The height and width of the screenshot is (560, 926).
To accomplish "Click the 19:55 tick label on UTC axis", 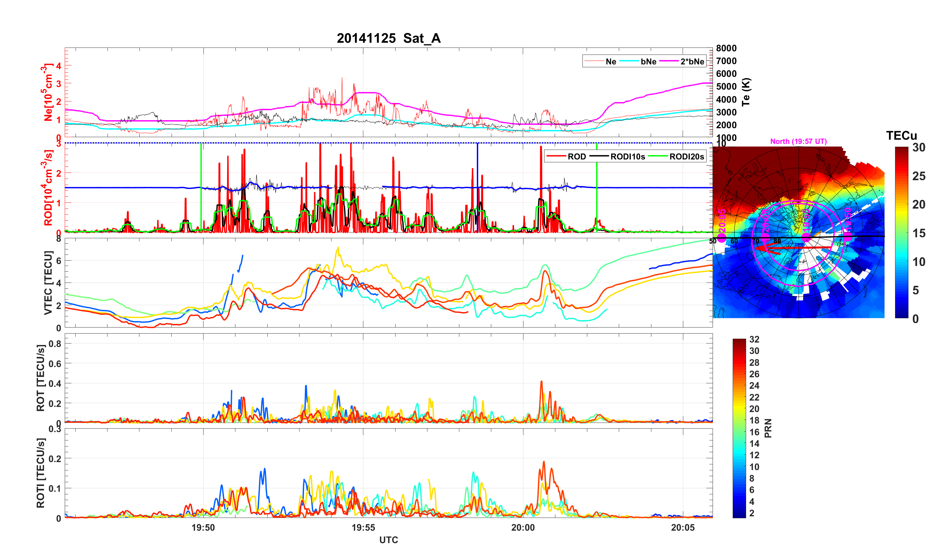I will [x=363, y=527].
